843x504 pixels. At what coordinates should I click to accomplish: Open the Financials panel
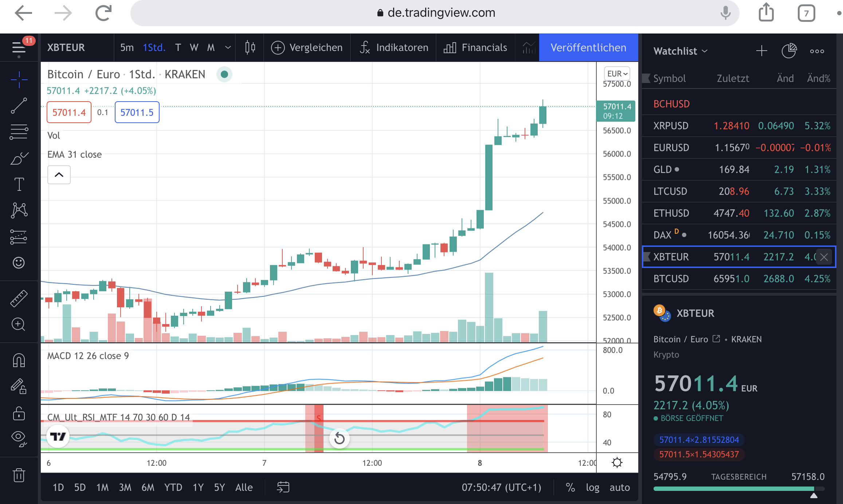click(475, 47)
